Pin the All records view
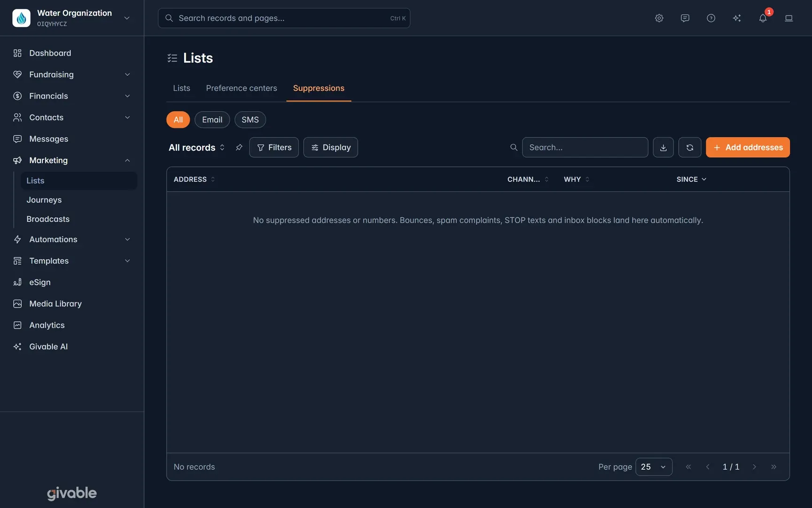This screenshot has height=508, width=812. click(239, 147)
